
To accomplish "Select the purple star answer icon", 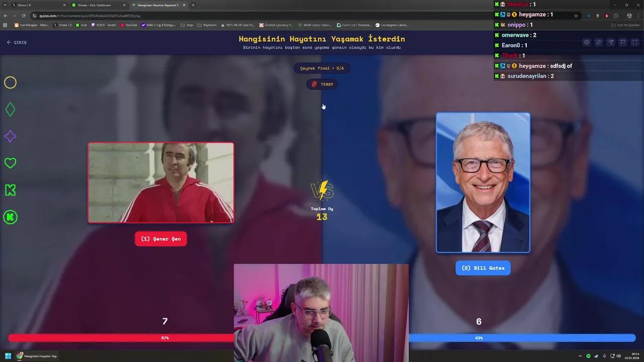I will (10, 136).
